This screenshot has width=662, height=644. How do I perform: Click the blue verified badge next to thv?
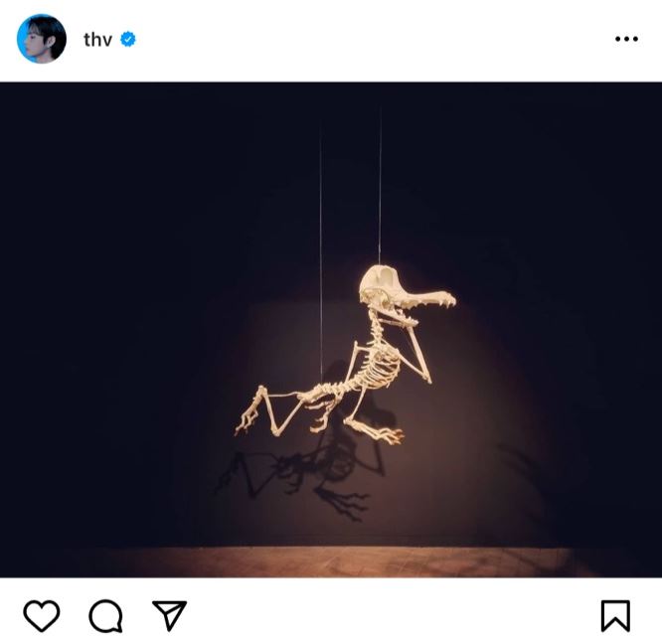pyautogui.click(x=128, y=39)
